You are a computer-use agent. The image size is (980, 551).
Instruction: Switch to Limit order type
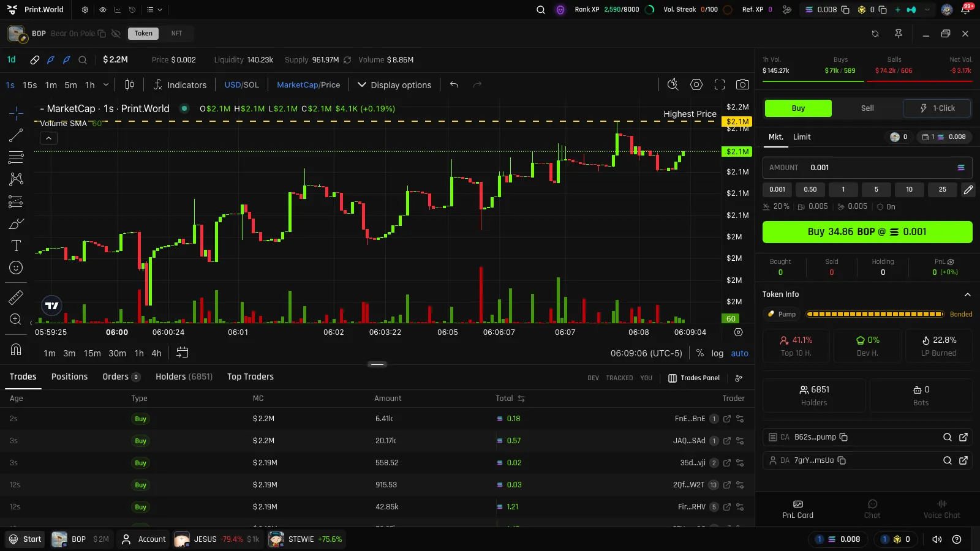802,137
